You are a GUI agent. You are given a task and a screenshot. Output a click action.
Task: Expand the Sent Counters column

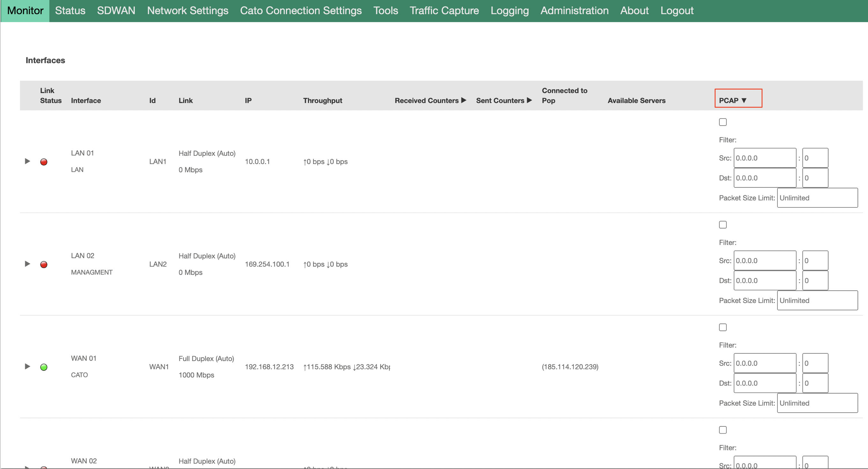[504, 100]
